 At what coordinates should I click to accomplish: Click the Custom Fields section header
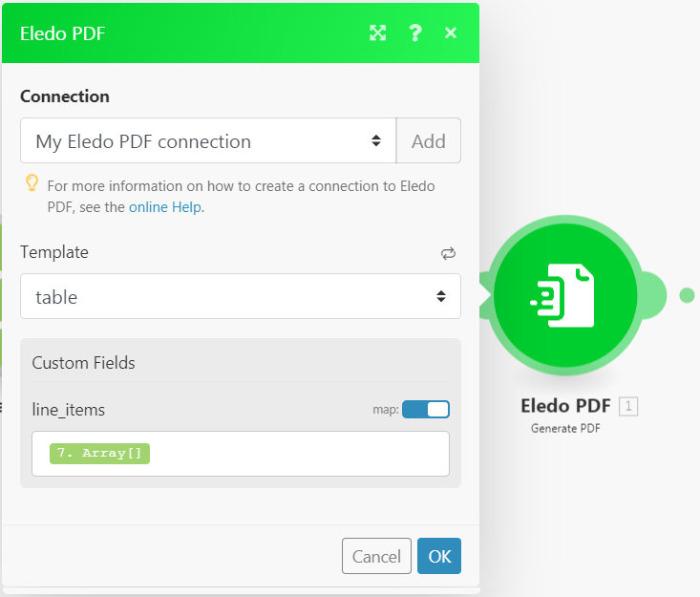point(84,363)
